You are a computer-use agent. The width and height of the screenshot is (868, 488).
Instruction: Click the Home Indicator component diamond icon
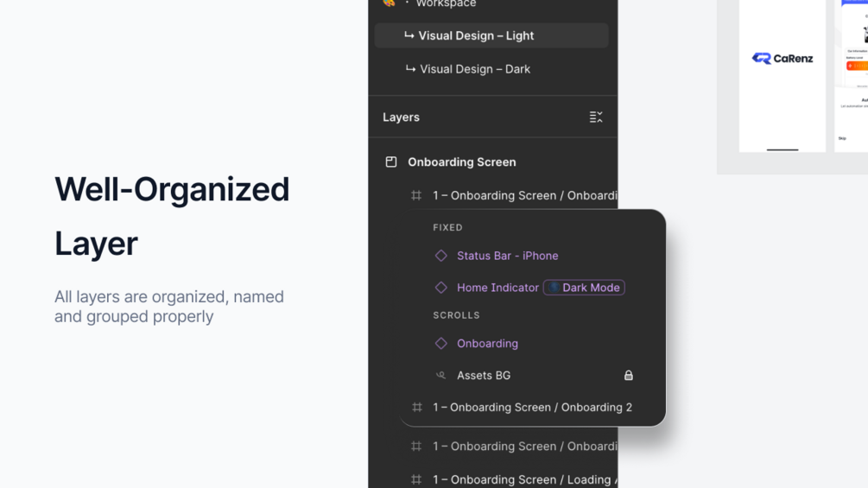441,288
